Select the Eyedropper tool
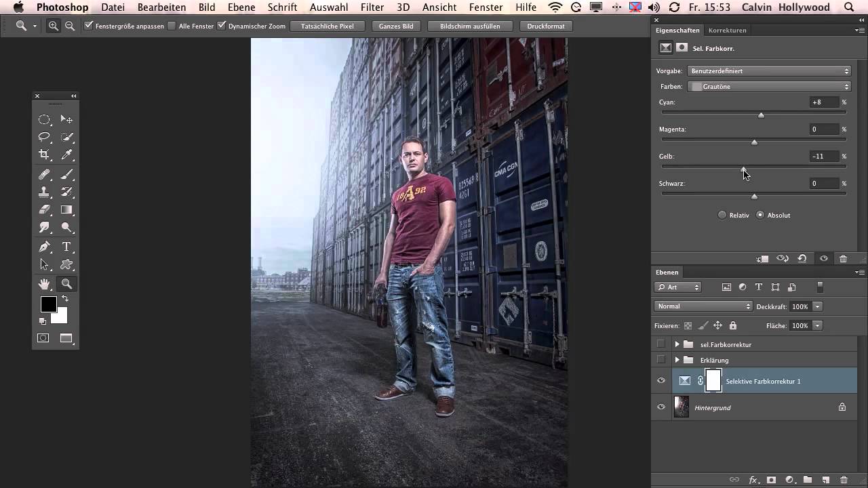The height and width of the screenshot is (488, 868). point(66,155)
